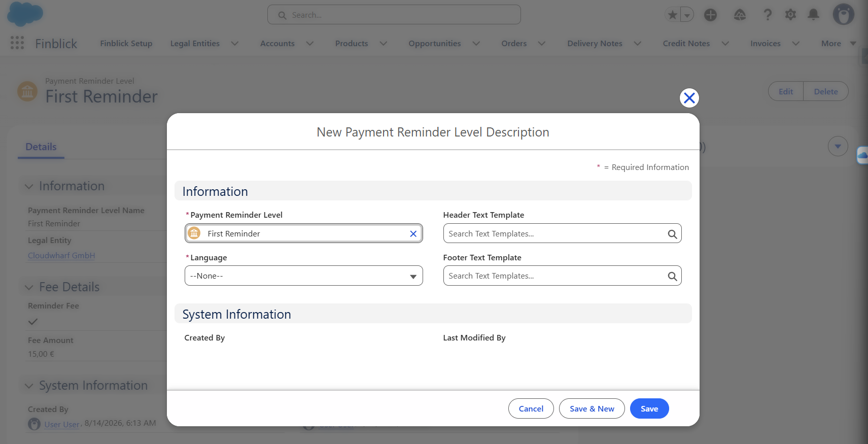
Task: Expand the Opportunities menu chevron
Action: pyautogui.click(x=476, y=44)
